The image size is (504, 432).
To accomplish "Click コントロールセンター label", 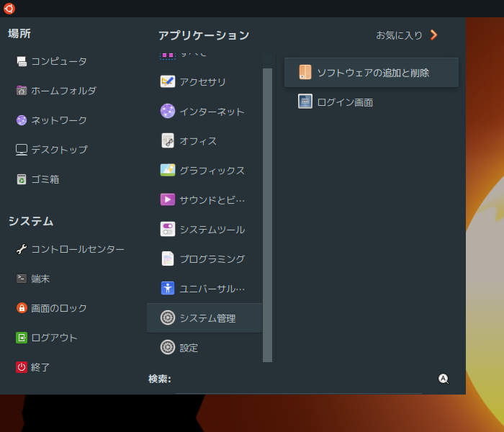I will [78, 249].
